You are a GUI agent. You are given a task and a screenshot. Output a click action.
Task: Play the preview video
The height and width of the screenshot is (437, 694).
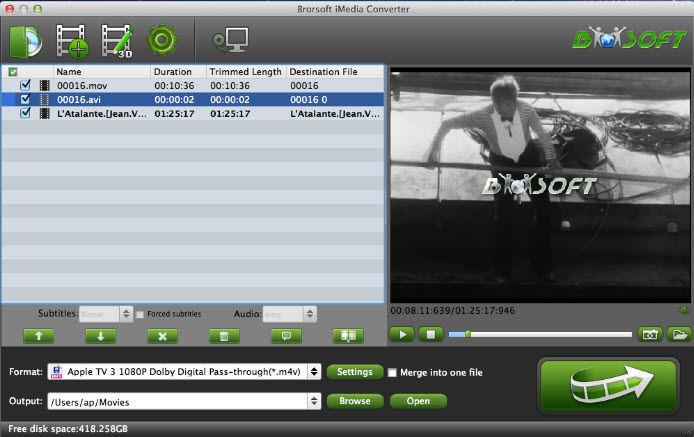coord(402,335)
